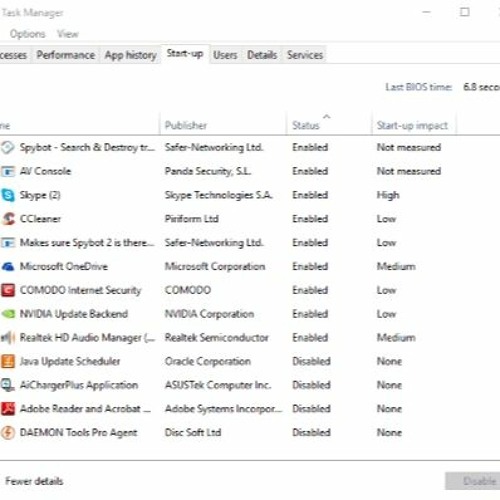The image size is (500, 500).
Task: Select the Skype (2) entry
Action: (x=40, y=195)
